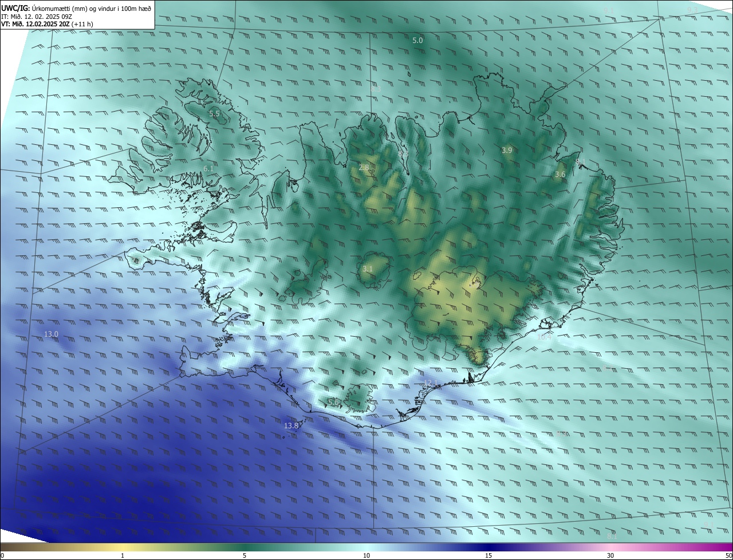
Task: Click the faint 9.1 value label at the top edge
Action: click(x=608, y=11)
